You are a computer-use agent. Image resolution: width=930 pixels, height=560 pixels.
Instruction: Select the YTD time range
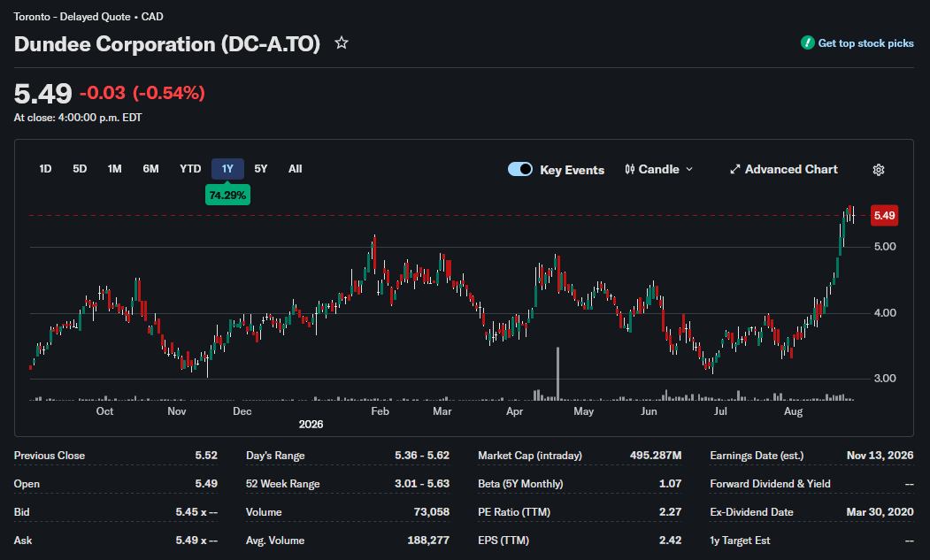click(x=190, y=169)
